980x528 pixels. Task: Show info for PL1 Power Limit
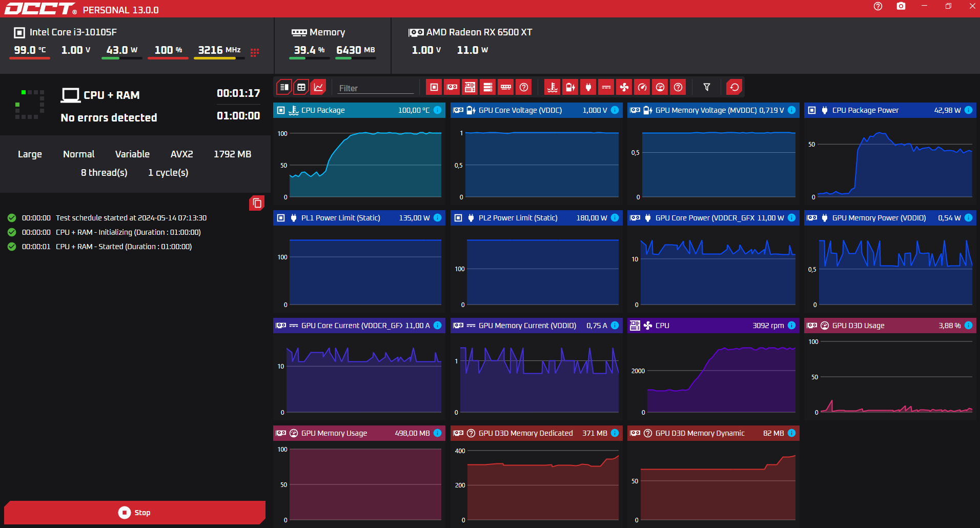pyautogui.click(x=438, y=218)
